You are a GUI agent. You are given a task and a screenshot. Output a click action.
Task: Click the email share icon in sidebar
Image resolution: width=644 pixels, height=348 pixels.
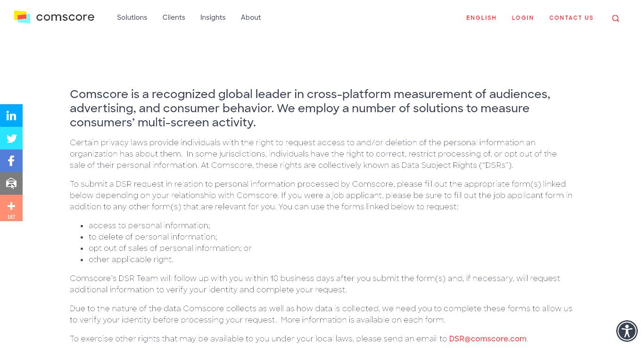(11, 183)
